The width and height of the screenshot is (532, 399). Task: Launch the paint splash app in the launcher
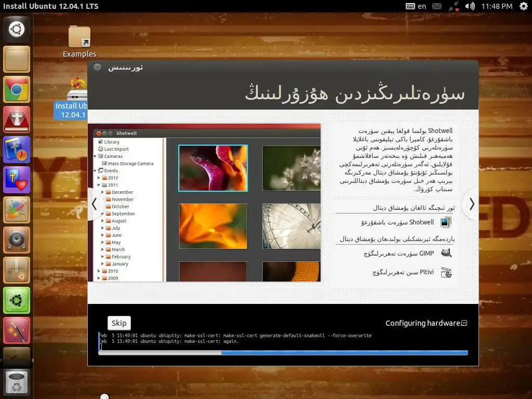(17, 210)
